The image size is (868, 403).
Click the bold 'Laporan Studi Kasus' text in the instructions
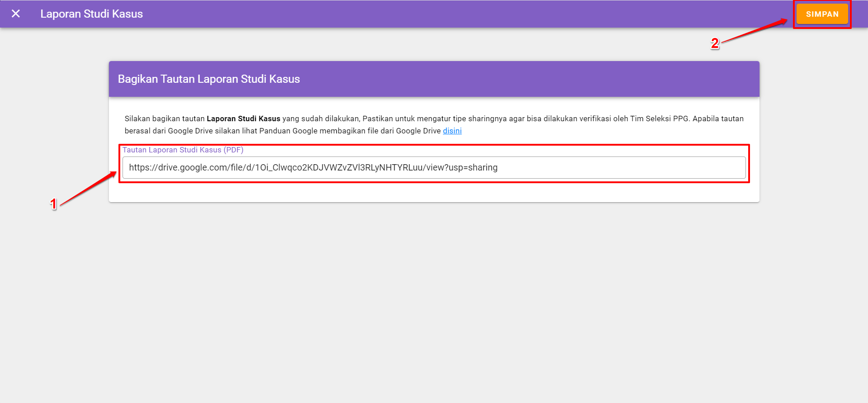(243, 119)
